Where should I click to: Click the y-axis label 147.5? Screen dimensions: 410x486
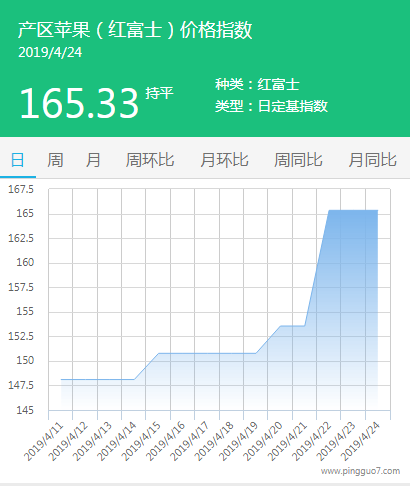pyautogui.click(x=21, y=385)
